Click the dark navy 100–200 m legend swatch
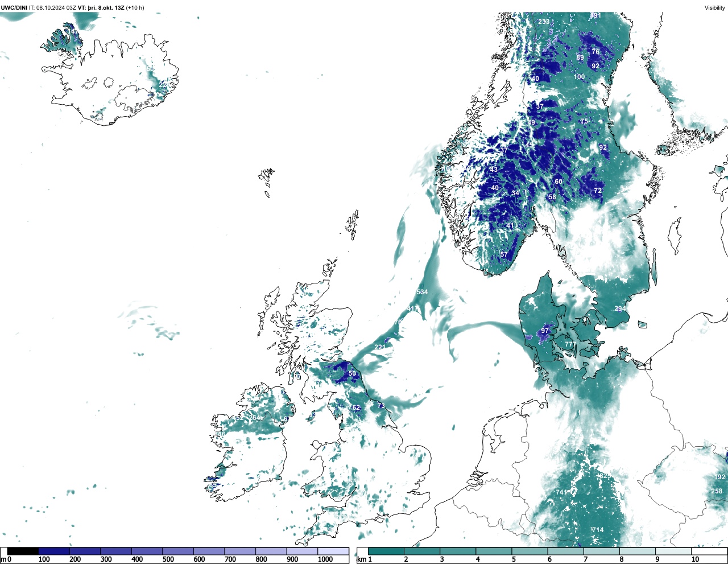Viewport: 728px width, 564px height. (54, 551)
